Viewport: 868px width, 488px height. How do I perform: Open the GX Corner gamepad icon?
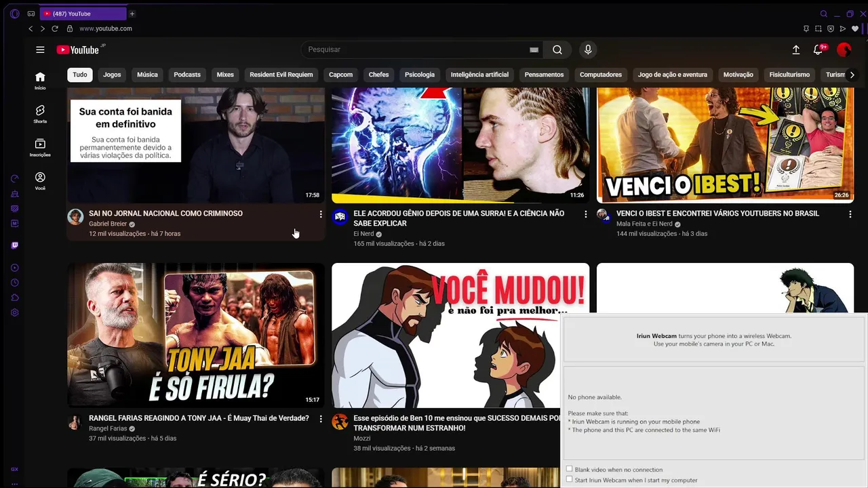31,14
